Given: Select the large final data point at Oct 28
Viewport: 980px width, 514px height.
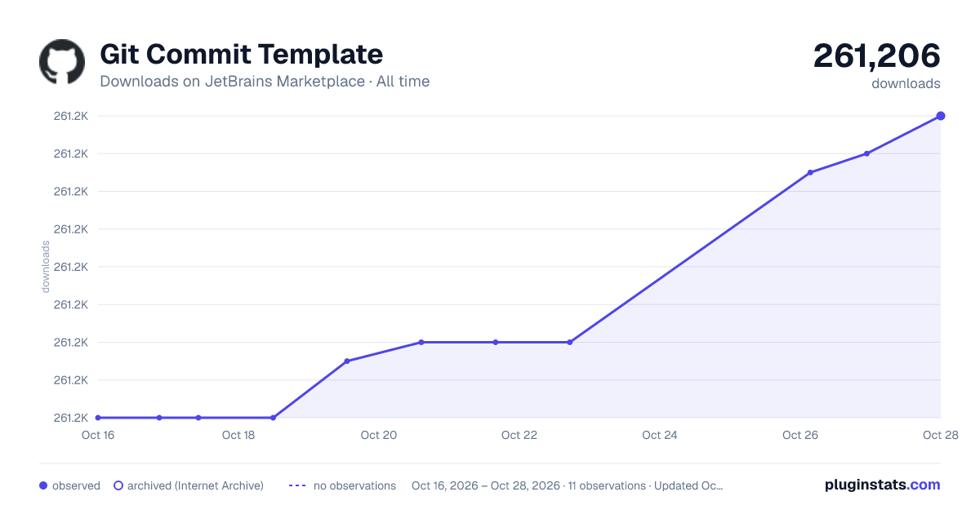Looking at the screenshot, I should (941, 116).
